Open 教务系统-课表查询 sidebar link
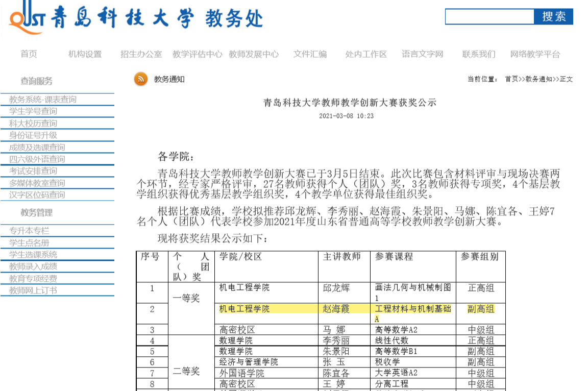This screenshot has width=588, height=391. (x=43, y=100)
